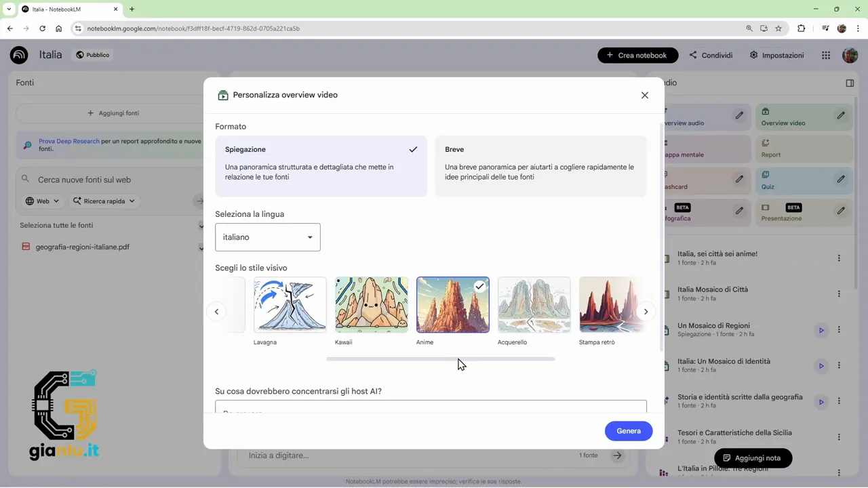The width and height of the screenshot is (868, 488).
Task: Reload the page in browser toolbar
Action: pyautogui.click(x=42, y=28)
